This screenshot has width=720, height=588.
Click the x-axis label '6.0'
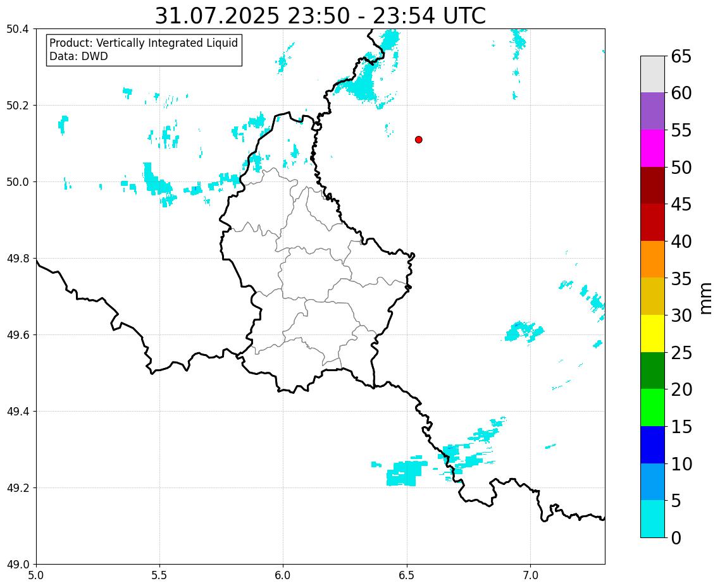(x=283, y=575)
